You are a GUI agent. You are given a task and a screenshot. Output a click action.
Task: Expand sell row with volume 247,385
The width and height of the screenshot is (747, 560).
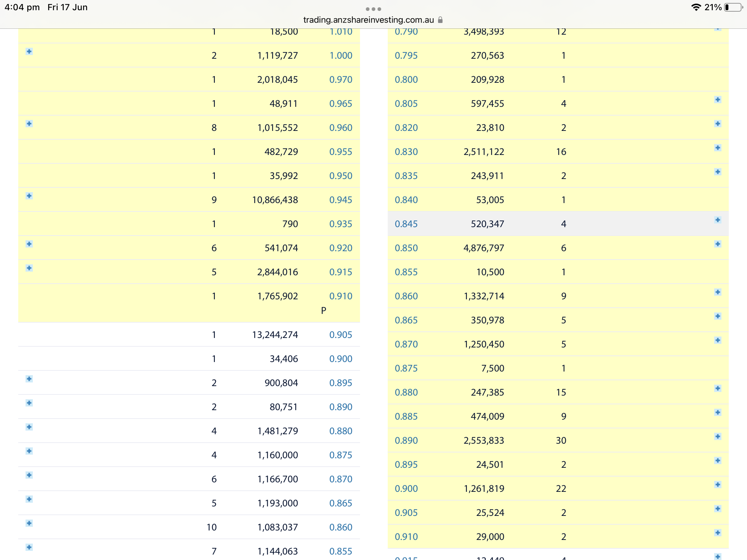point(717,388)
